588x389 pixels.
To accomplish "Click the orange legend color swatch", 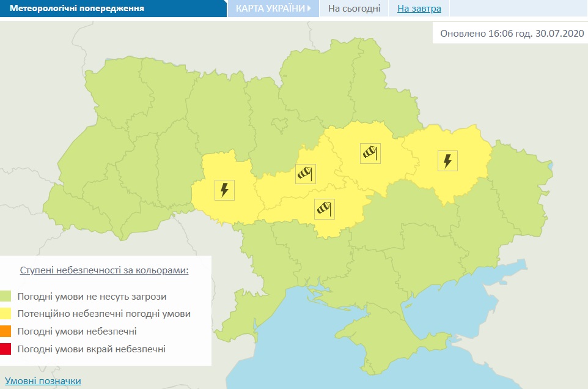I will (x=7, y=332).
